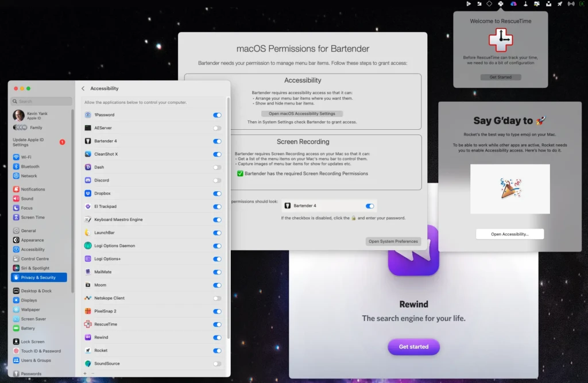
Task: Click the System Settings search field
Action: tap(41, 100)
